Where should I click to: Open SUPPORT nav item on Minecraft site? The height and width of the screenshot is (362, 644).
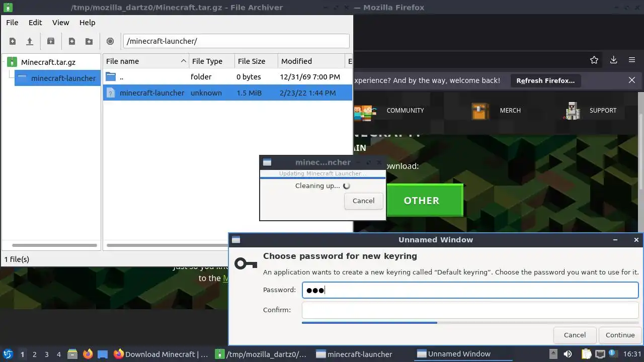pyautogui.click(x=603, y=111)
